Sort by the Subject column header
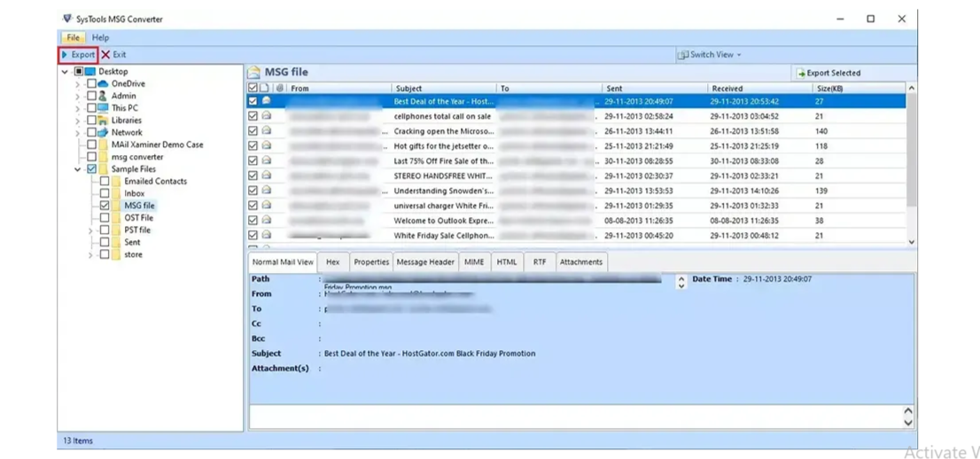Viewport: 980px width, 459px height. pos(444,89)
